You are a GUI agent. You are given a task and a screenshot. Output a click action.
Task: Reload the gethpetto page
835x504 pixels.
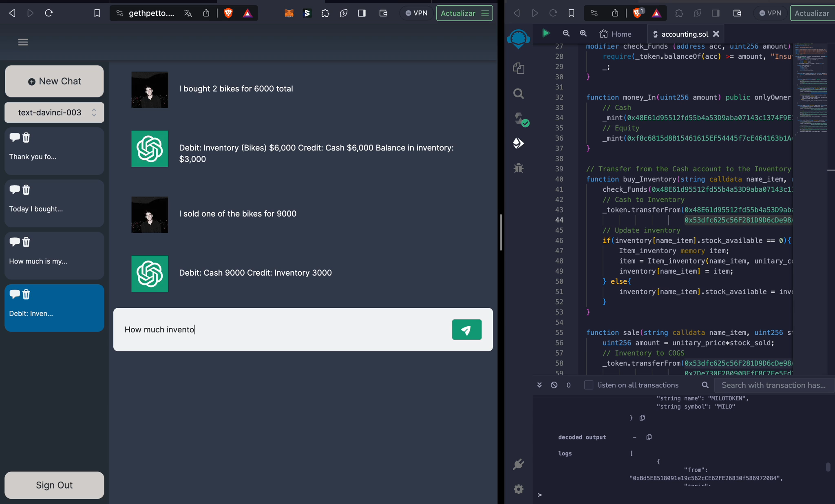[x=49, y=13]
